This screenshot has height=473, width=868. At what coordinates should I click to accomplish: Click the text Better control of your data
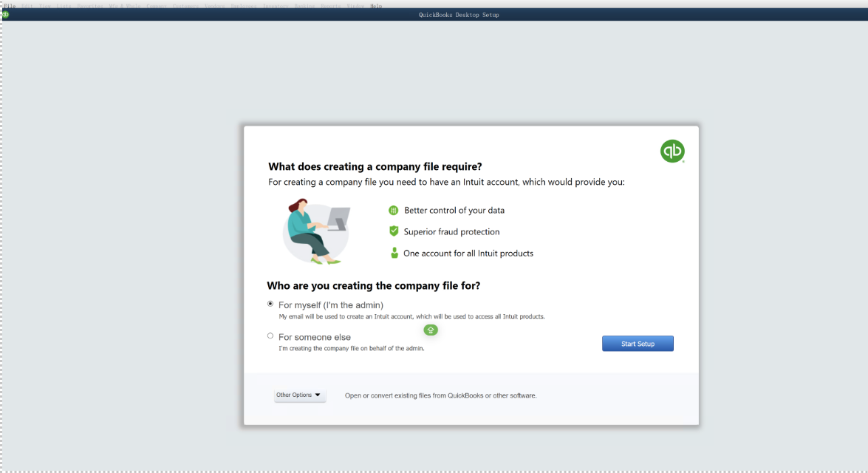(x=454, y=211)
